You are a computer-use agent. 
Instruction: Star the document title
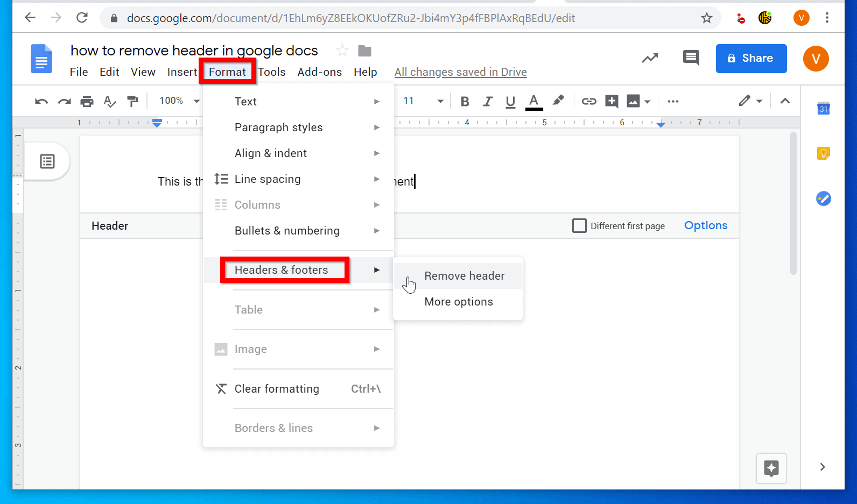click(x=342, y=51)
